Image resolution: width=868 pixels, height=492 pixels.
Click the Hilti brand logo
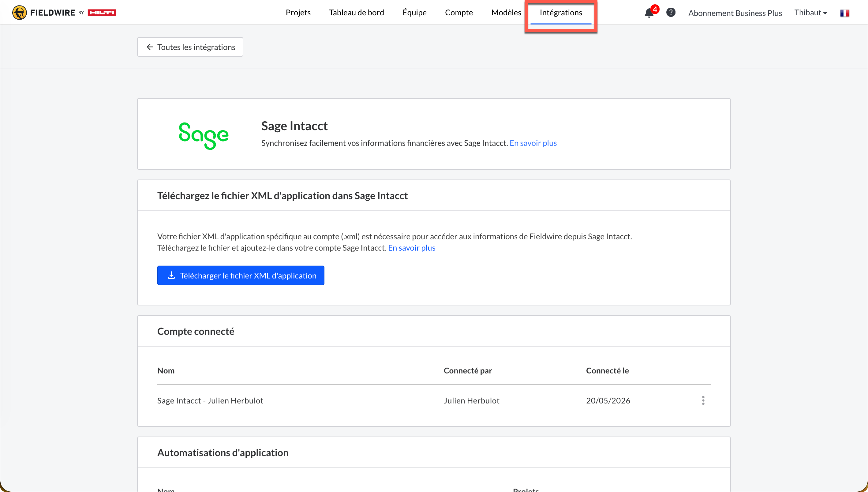click(102, 13)
